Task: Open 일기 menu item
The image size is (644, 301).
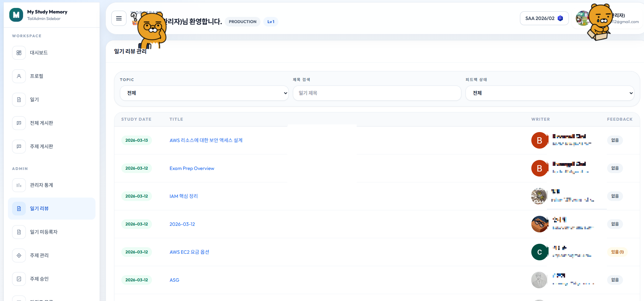Action: click(x=52, y=100)
